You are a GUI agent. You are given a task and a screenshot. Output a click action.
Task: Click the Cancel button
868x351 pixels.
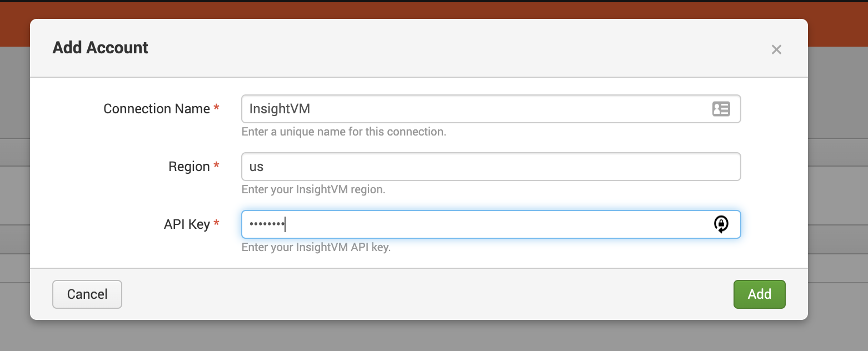87,294
